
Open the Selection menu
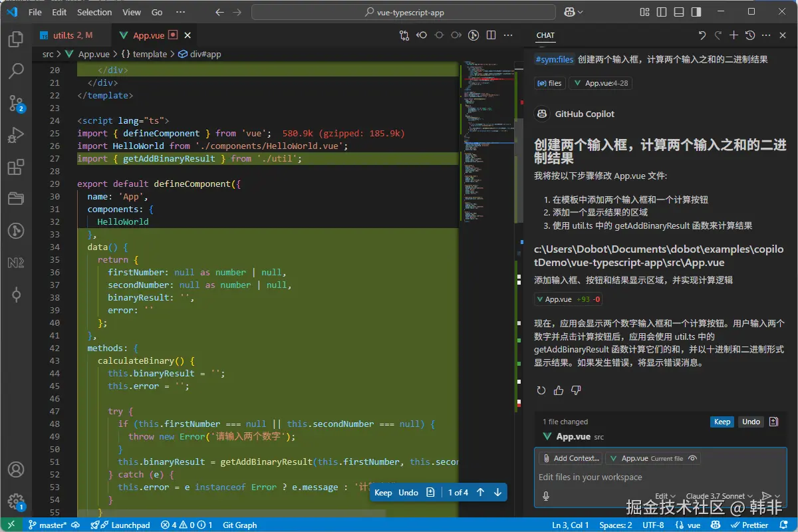[x=94, y=12]
